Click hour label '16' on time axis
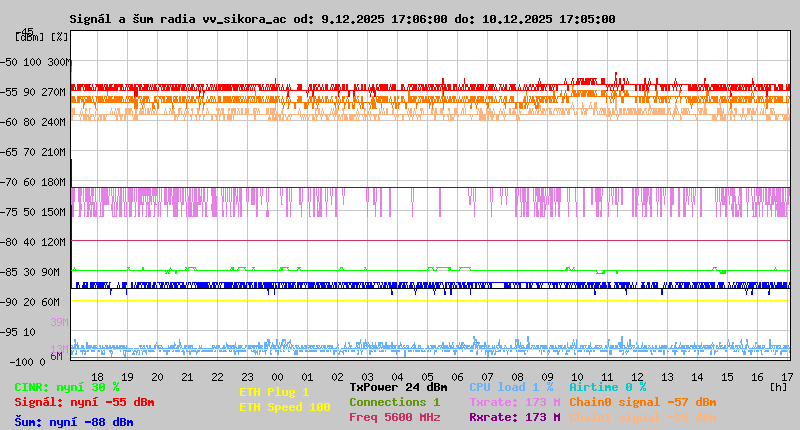 (757, 377)
